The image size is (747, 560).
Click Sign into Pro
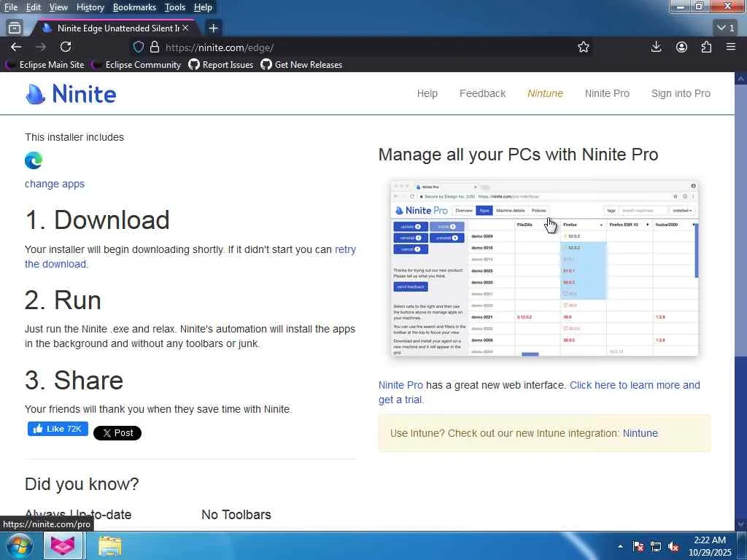[681, 93]
